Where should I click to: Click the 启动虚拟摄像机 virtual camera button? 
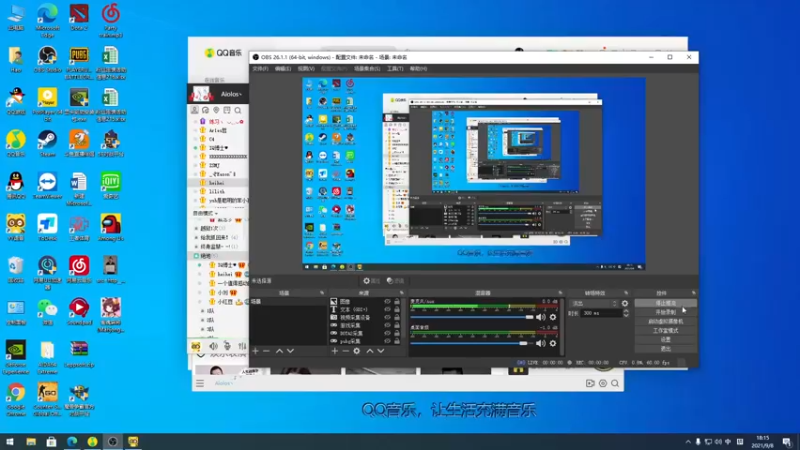tap(665, 321)
